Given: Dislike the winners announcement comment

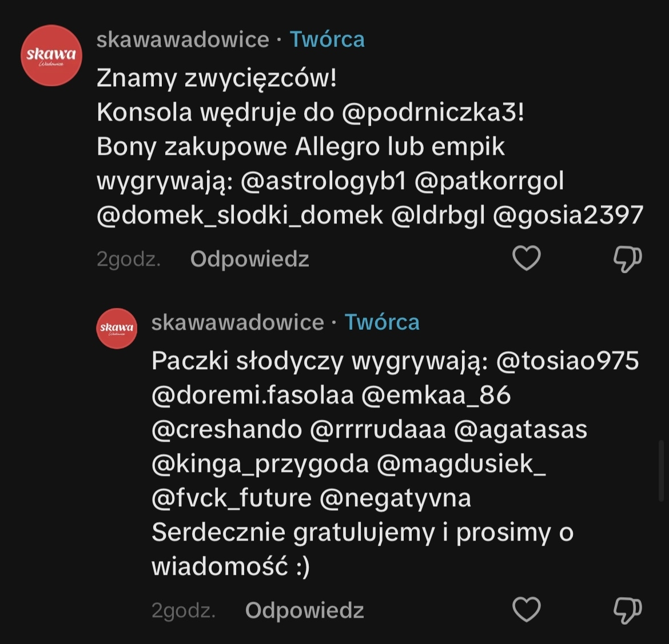Looking at the screenshot, I should [627, 259].
